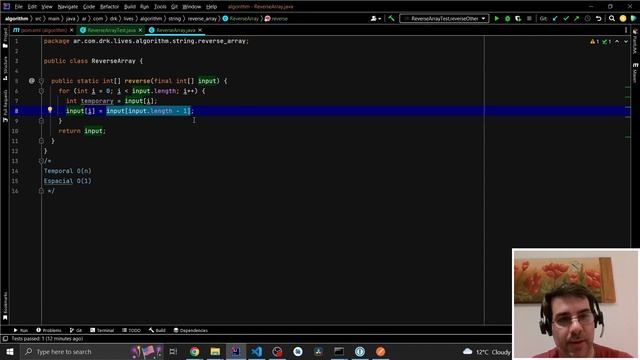640x360 pixels.
Task: Click the Windows Start button
Action: coord(10,351)
